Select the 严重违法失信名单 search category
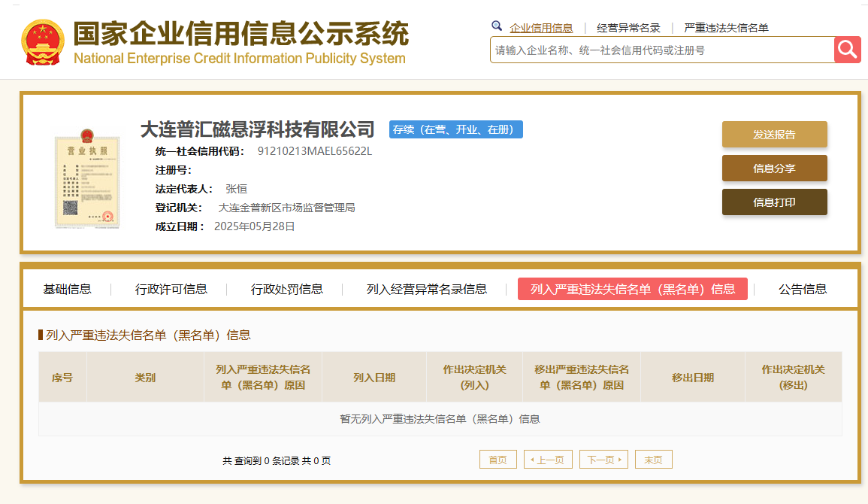868x504 pixels. [726, 28]
